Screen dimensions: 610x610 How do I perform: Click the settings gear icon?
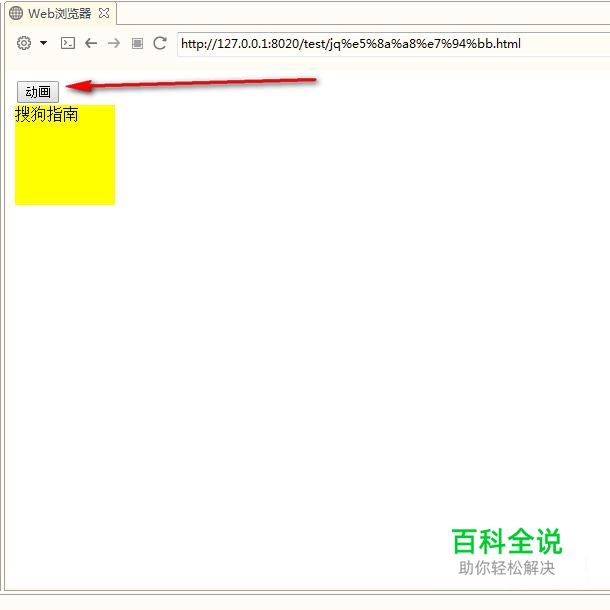(24, 43)
